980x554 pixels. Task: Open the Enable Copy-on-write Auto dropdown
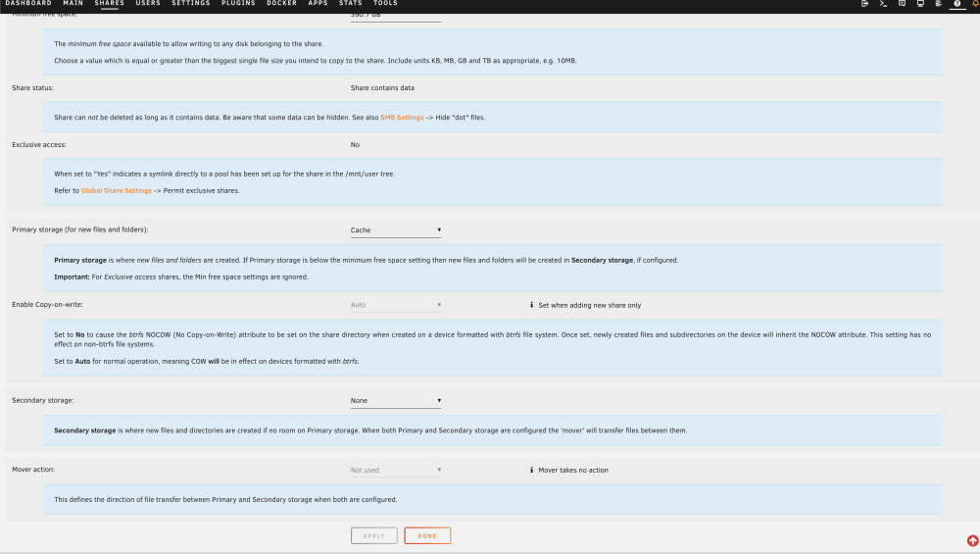click(x=396, y=305)
